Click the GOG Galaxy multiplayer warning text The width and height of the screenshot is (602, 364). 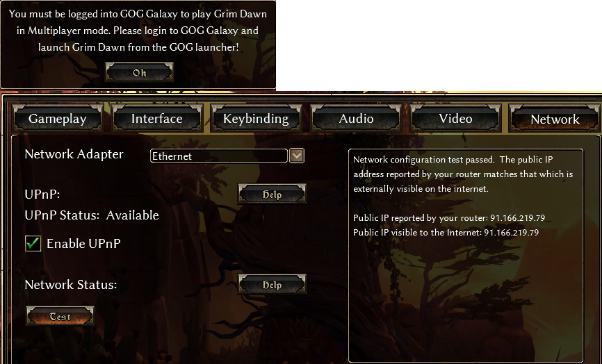[138, 31]
